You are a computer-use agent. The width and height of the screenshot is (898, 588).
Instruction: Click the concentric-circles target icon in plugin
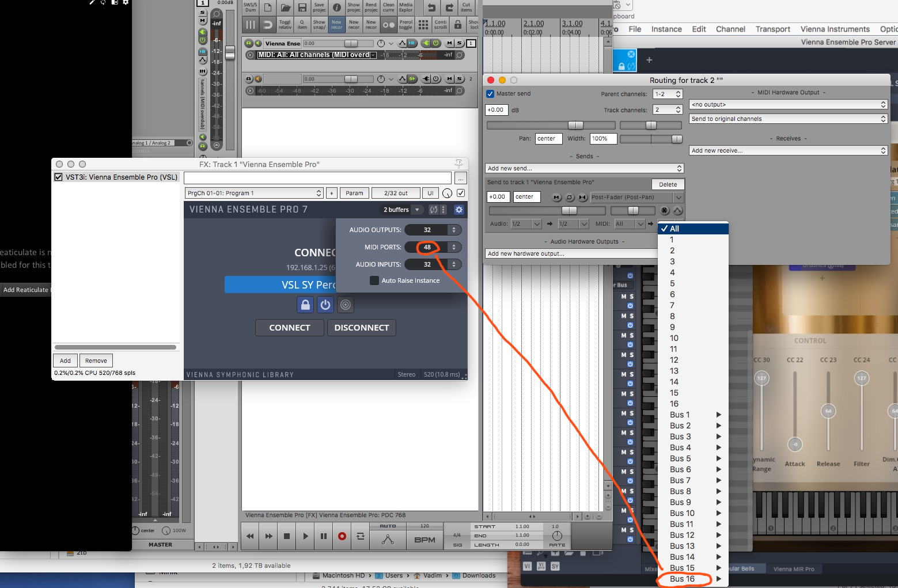point(346,305)
